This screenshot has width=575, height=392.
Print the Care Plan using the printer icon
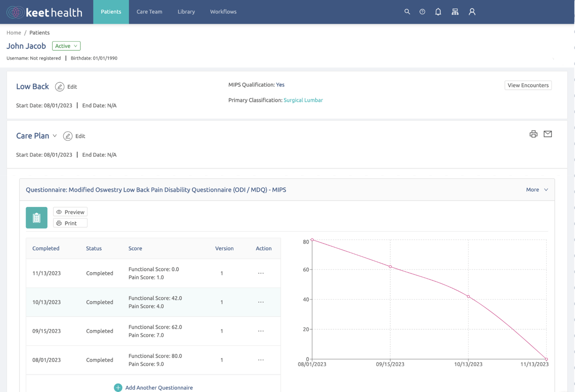click(x=533, y=134)
